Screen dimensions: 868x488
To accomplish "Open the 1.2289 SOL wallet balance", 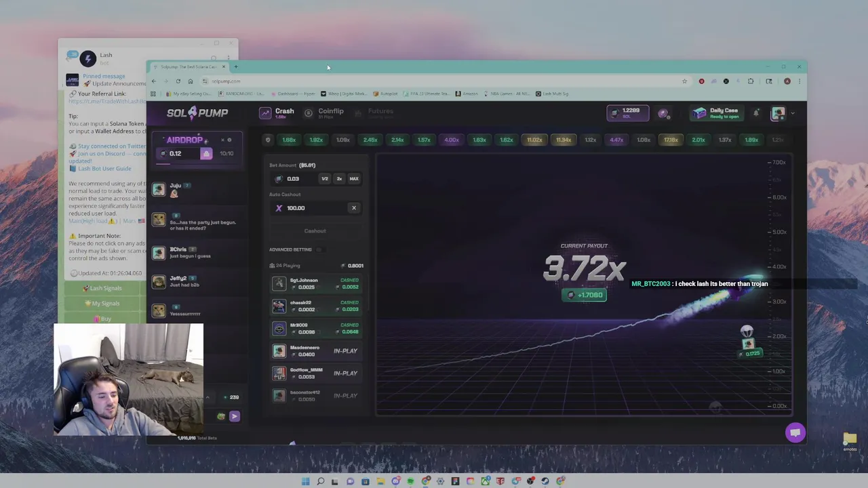I will [627, 113].
